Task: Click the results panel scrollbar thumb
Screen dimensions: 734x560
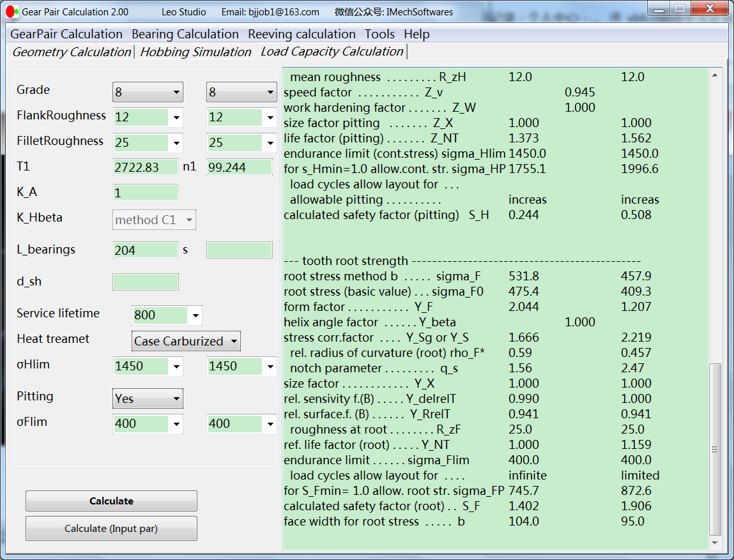Action: [715, 449]
